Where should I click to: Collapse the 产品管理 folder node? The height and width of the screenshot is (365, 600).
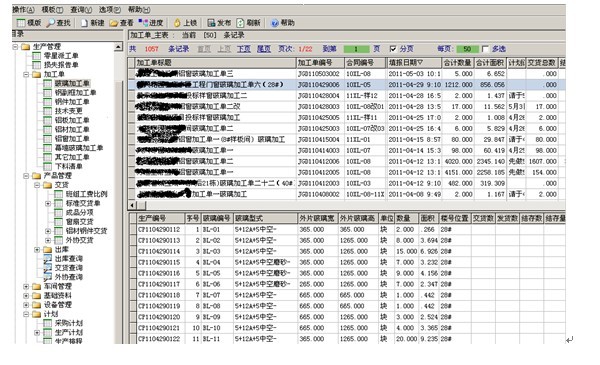[26, 176]
